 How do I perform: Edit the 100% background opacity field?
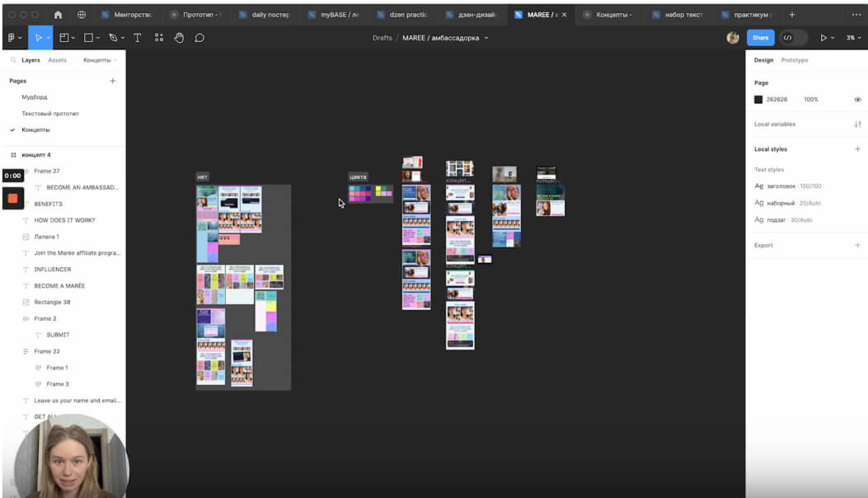(811, 100)
